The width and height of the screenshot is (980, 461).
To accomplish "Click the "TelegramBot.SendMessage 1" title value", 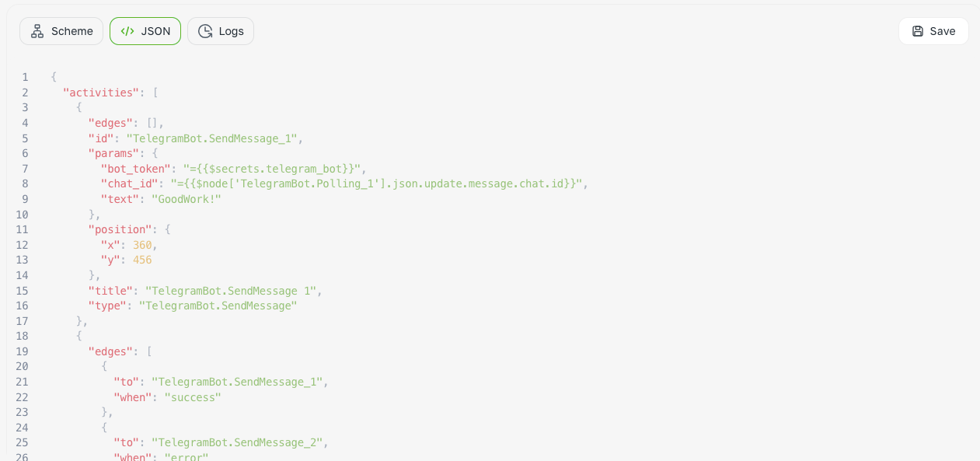I will click(x=231, y=291).
